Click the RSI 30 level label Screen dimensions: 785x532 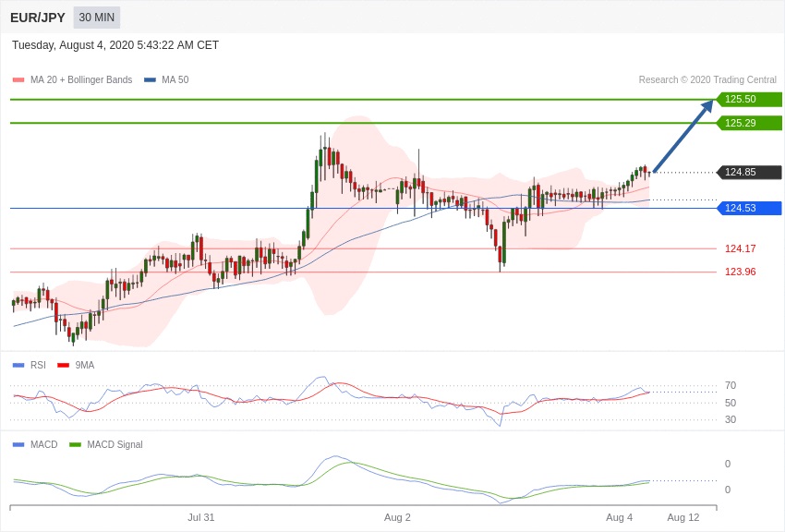tap(731, 419)
